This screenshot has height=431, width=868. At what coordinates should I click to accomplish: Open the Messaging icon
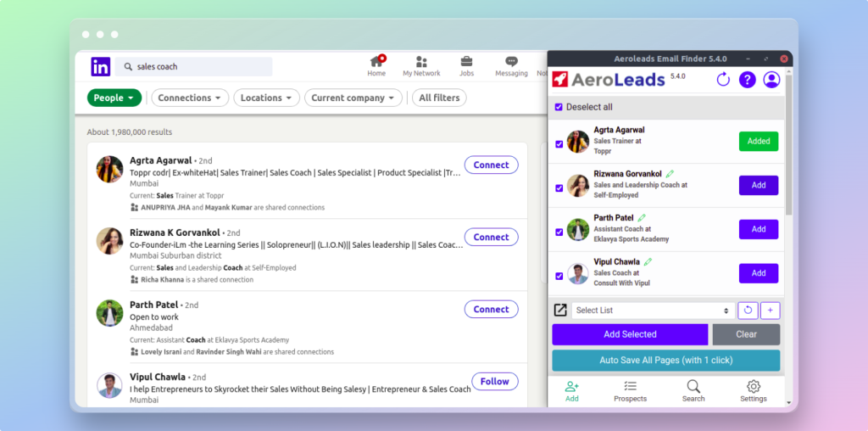[511, 62]
